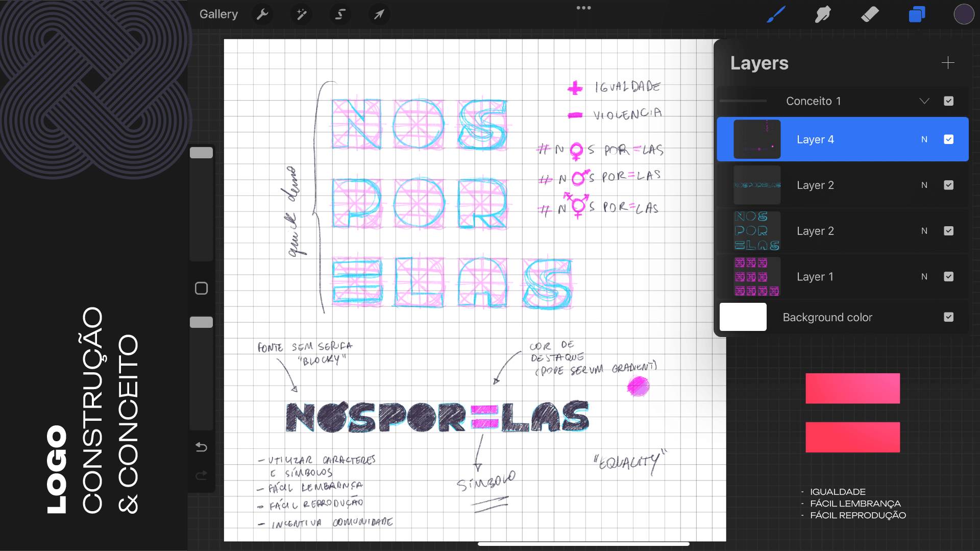Close the Layers panel icon

[x=917, y=14]
